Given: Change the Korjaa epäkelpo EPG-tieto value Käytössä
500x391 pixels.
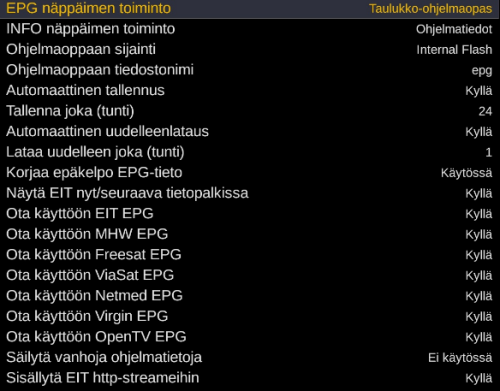Looking at the screenshot, I should click(466, 173).
